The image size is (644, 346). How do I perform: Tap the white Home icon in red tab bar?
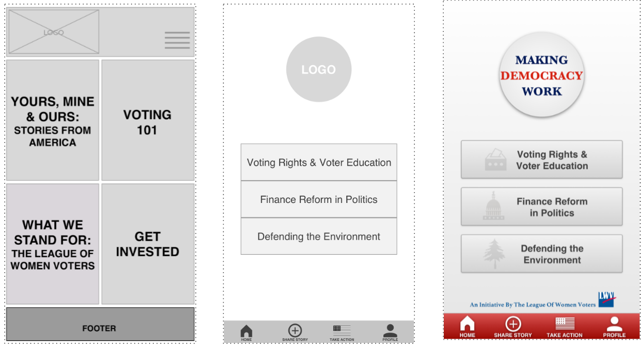click(x=467, y=324)
